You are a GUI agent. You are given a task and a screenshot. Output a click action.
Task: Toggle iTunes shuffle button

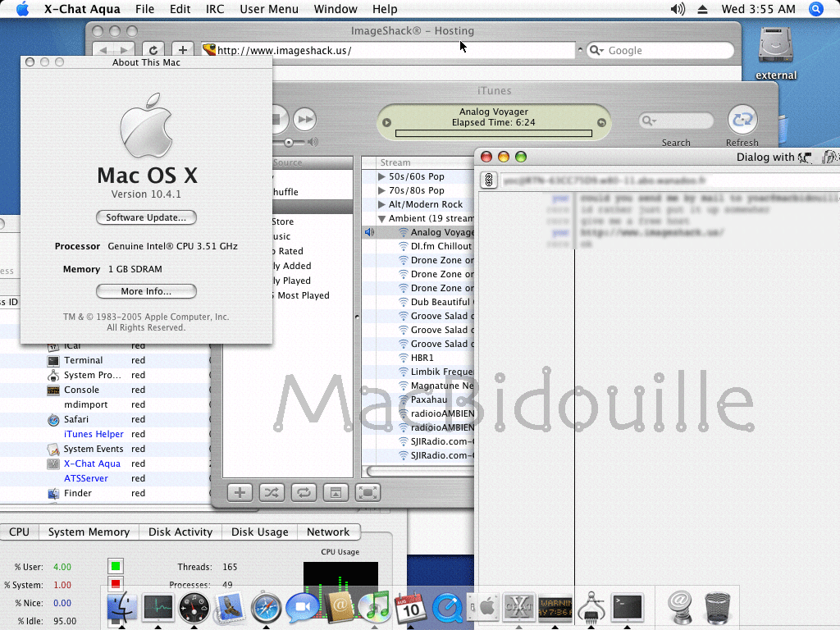click(x=272, y=492)
